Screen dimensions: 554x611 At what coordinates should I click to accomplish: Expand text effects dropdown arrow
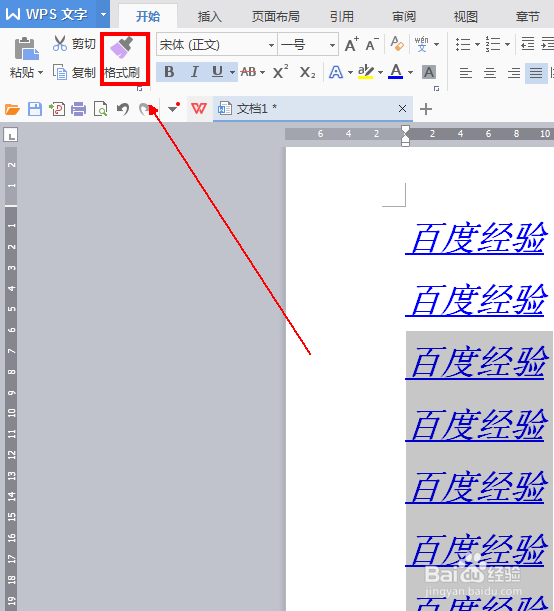pos(350,72)
